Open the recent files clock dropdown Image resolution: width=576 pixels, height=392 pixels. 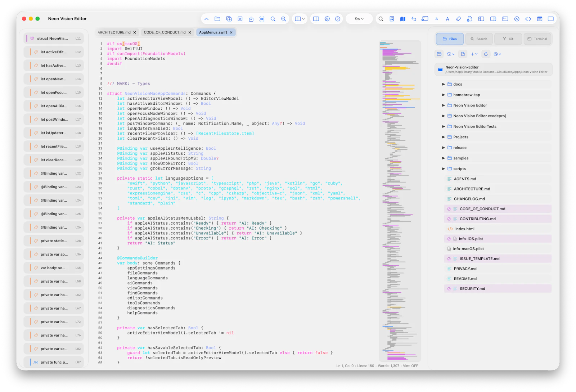(451, 54)
